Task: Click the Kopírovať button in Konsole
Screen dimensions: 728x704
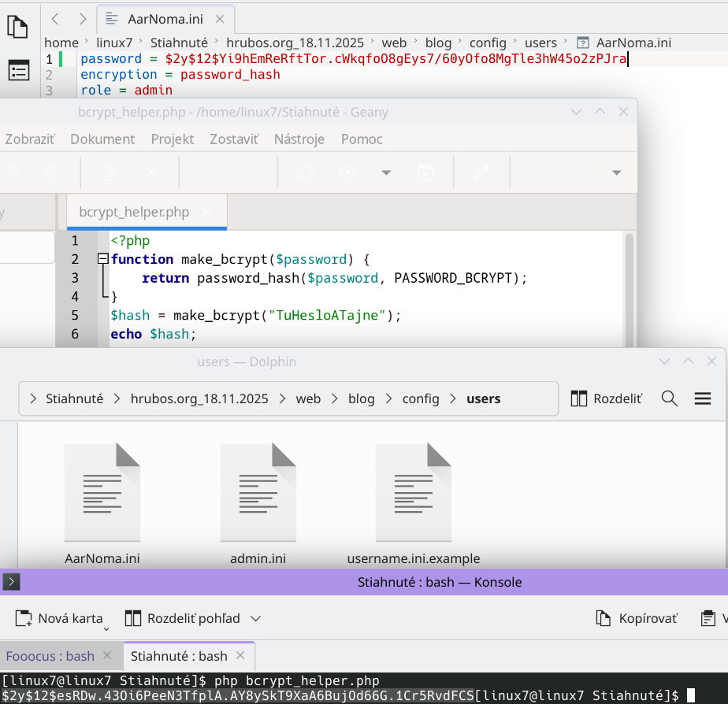Action: point(637,618)
